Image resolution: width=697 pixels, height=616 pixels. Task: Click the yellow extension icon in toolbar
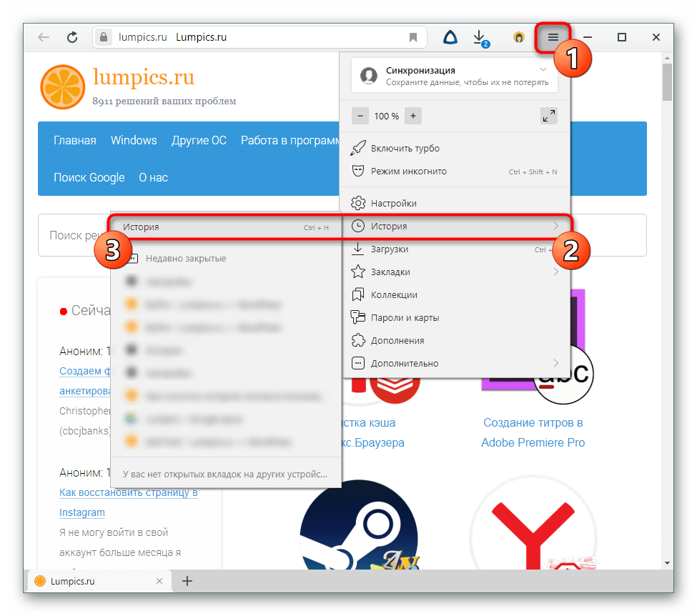[x=519, y=37]
